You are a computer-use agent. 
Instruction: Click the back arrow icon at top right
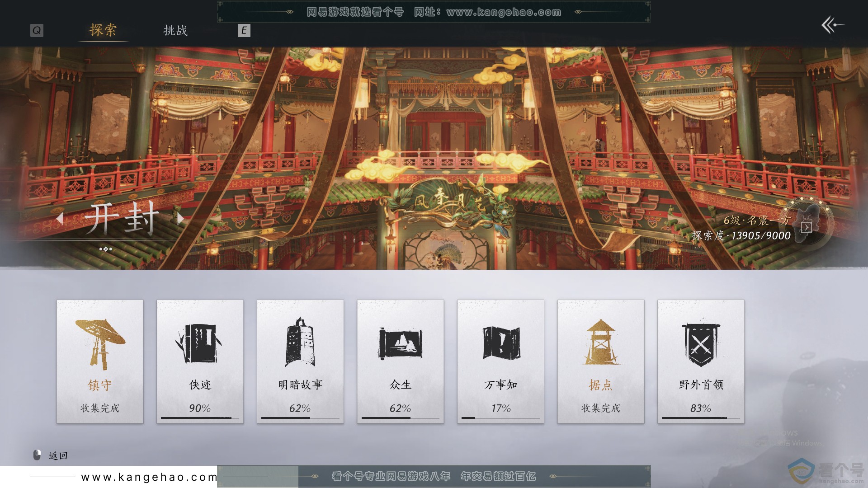[x=832, y=25]
